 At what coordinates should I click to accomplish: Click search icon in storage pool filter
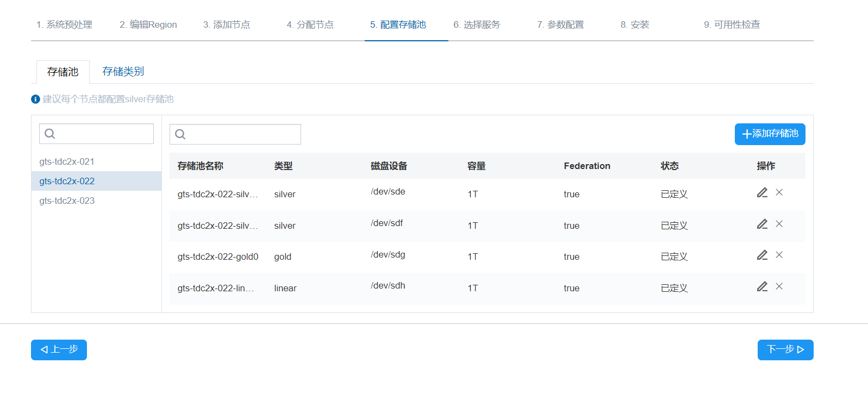pyautogui.click(x=180, y=134)
